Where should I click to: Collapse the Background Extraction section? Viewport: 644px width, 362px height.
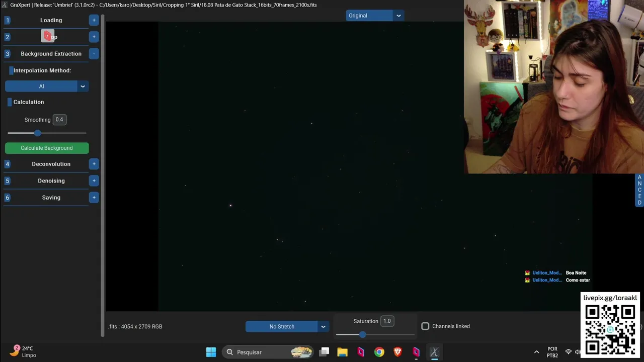pyautogui.click(x=94, y=54)
